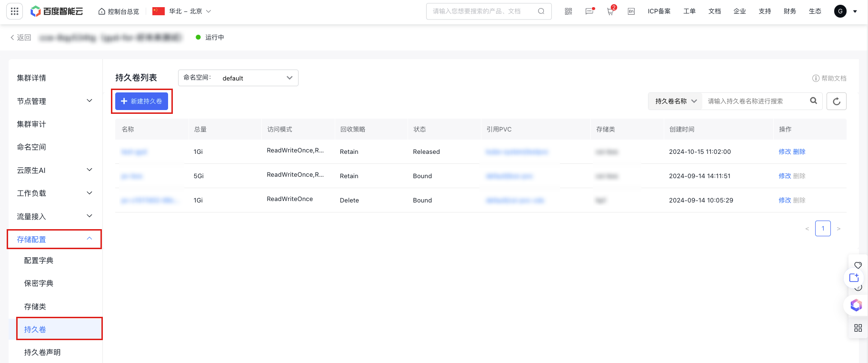Image resolution: width=868 pixels, height=363 pixels.
Task: Open the QR code icon
Action: [x=568, y=11]
